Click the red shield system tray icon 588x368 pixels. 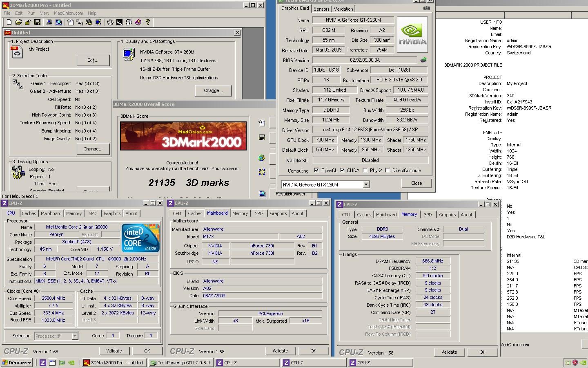[x=575, y=362]
